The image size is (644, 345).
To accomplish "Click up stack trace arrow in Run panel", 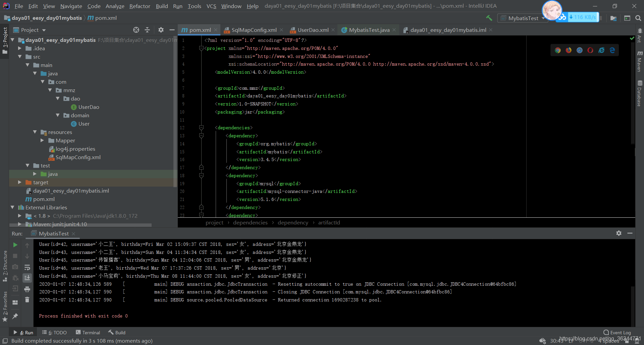I will [27, 245].
